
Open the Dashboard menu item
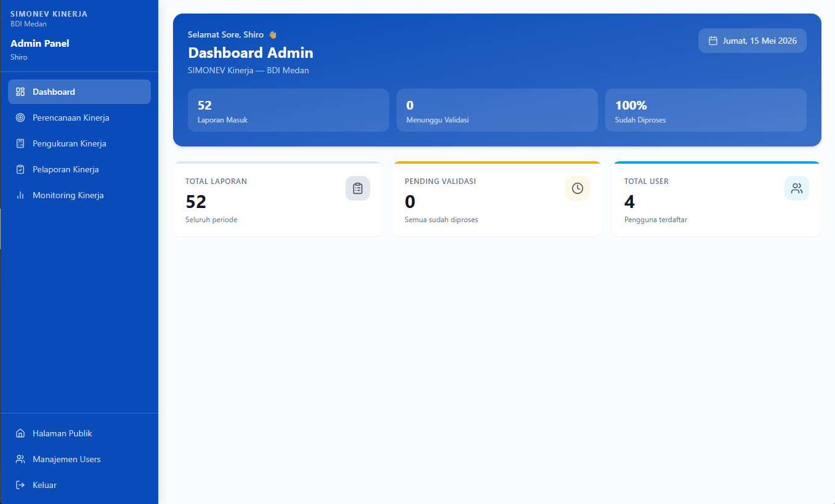click(79, 92)
